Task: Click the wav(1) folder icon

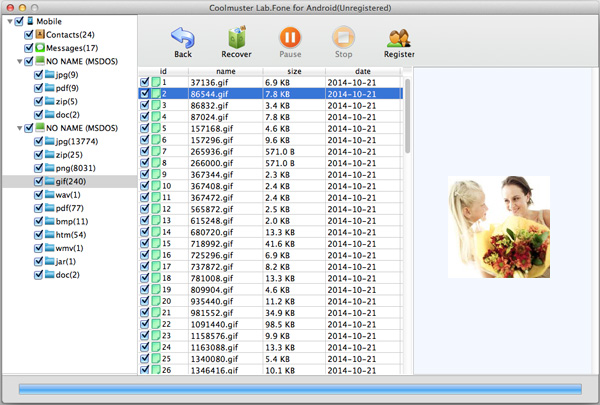Action: coord(49,194)
